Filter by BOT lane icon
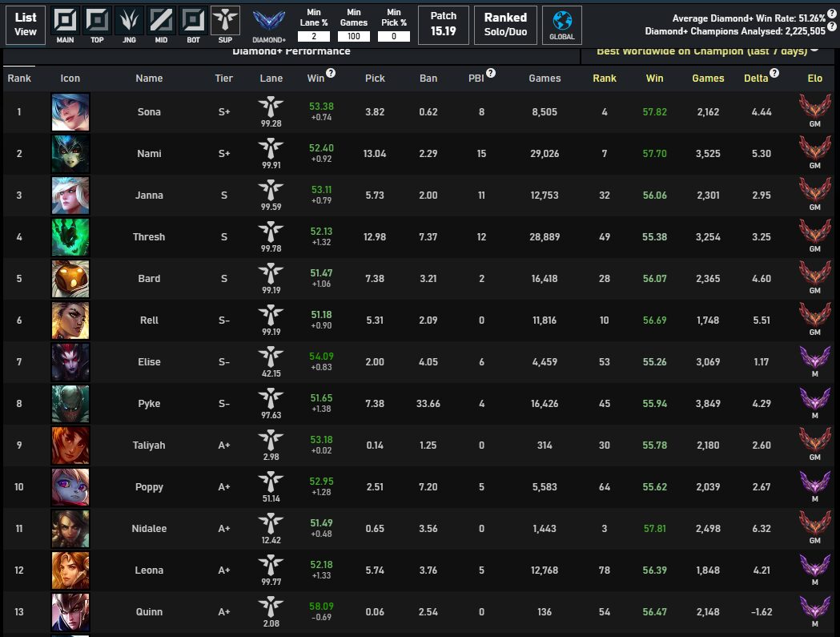Image resolution: width=840 pixels, height=637 pixels. pyautogui.click(x=193, y=21)
